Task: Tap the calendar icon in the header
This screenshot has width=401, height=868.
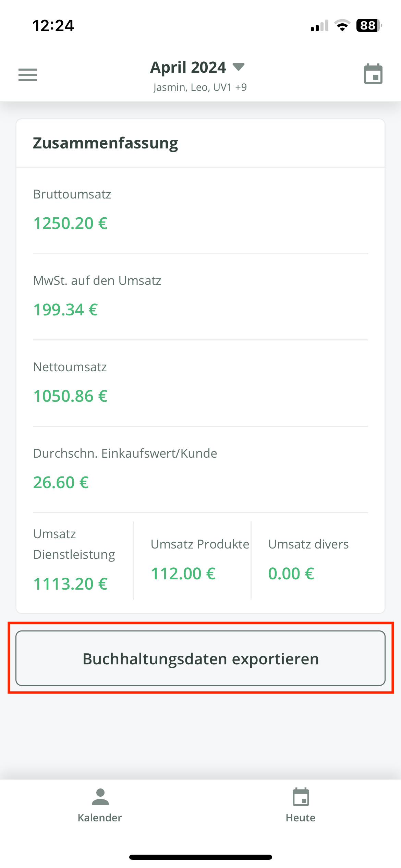Action: tap(373, 74)
